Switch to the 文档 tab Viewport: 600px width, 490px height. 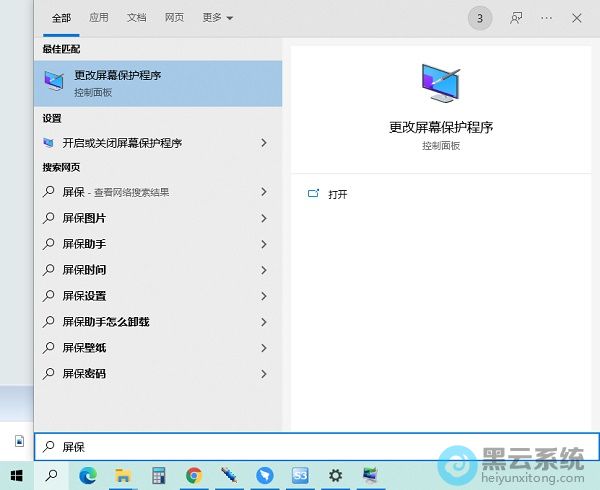coord(136,18)
